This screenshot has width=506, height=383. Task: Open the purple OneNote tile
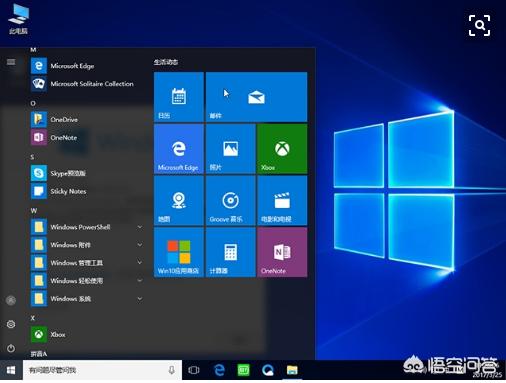coord(282,252)
